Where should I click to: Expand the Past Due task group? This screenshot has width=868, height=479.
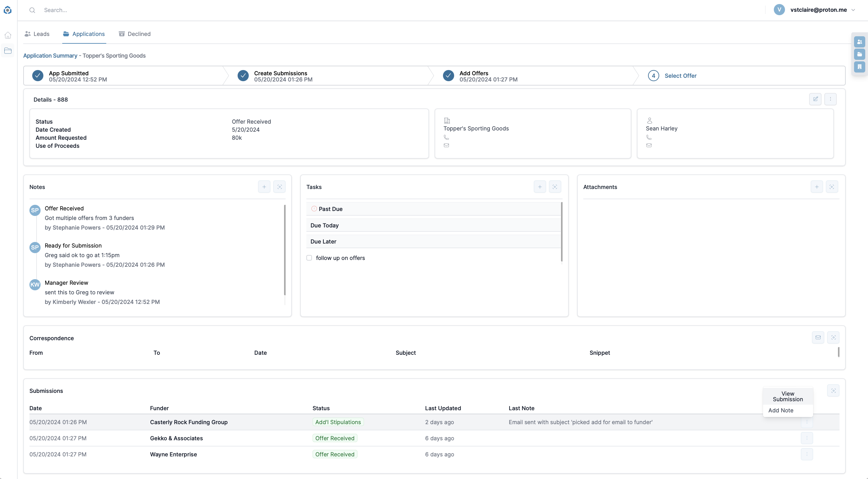click(x=330, y=209)
